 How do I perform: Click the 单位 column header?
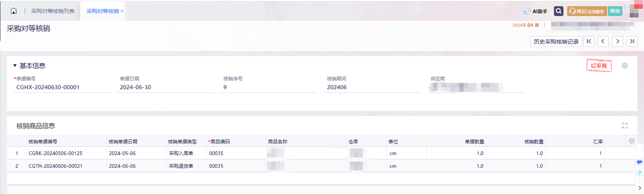coord(407,142)
